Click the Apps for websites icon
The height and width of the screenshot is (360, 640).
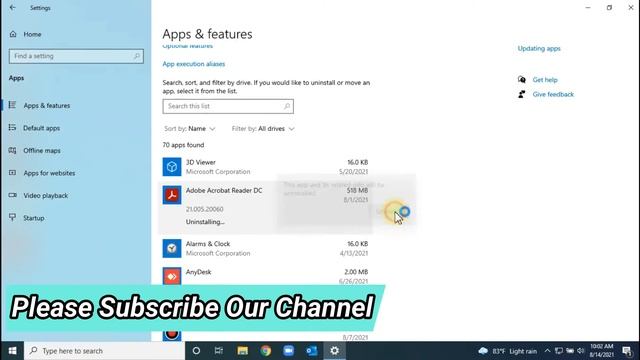pos(13,173)
